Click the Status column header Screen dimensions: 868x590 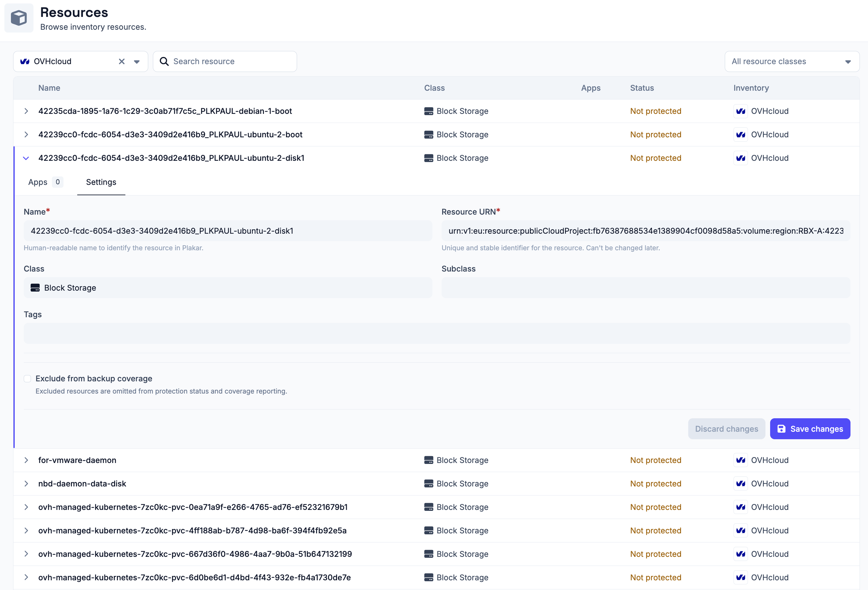point(642,88)
